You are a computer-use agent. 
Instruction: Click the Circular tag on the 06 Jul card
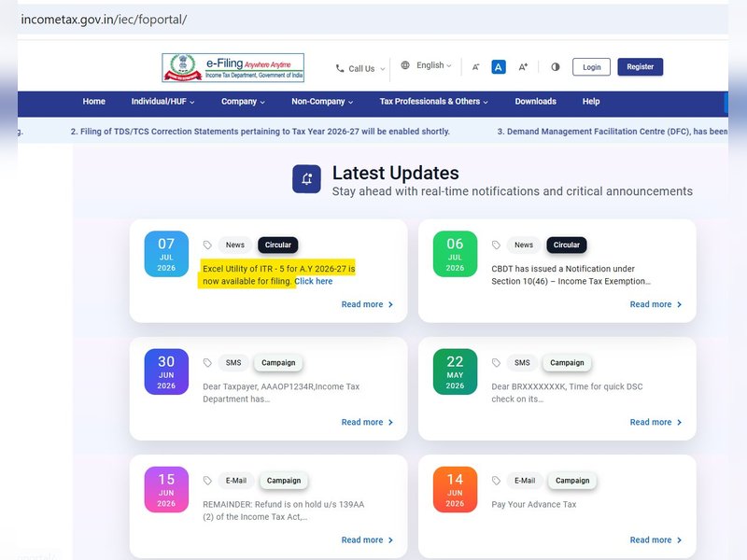567,245
